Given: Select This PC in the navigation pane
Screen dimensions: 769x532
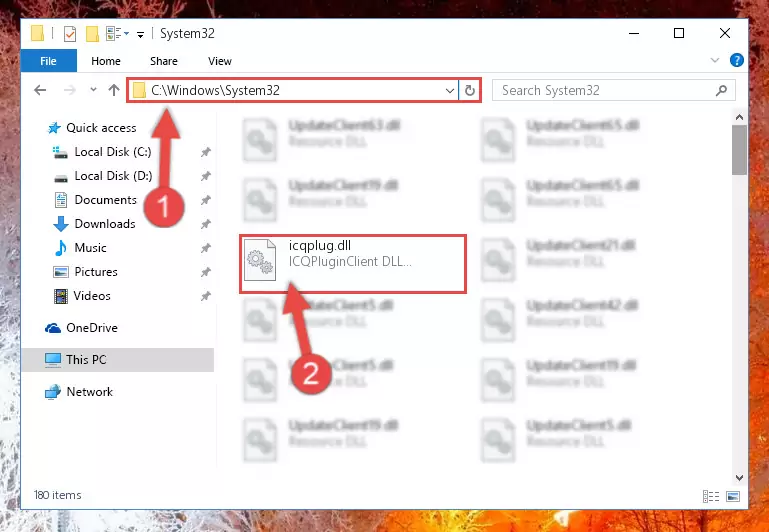Looking at the screenshot, I should tap(118, 359).
